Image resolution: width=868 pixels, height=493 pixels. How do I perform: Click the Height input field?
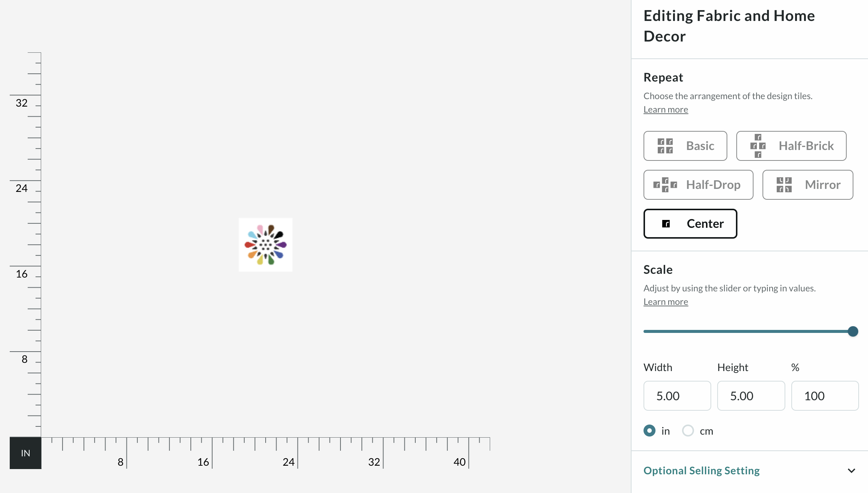751,396
